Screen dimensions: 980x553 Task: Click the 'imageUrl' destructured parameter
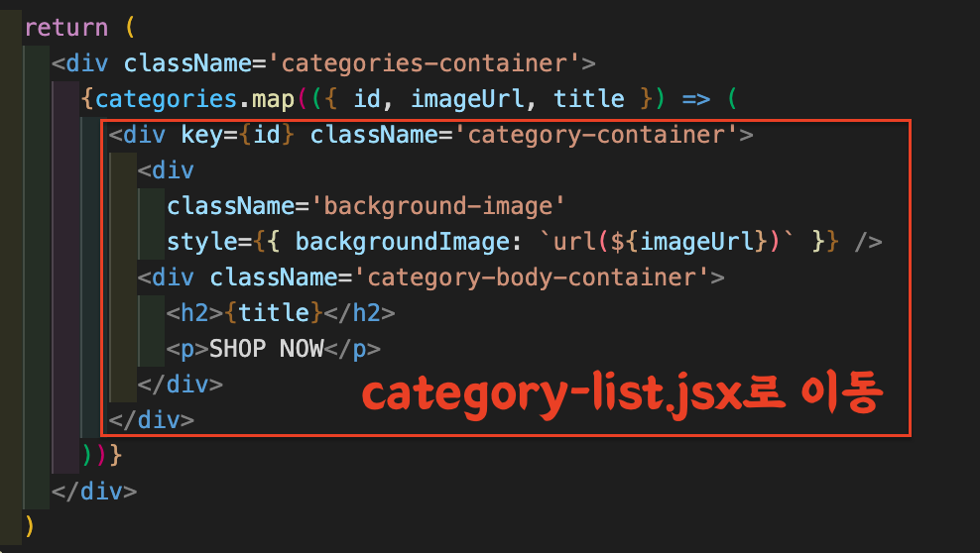[466, 99]
